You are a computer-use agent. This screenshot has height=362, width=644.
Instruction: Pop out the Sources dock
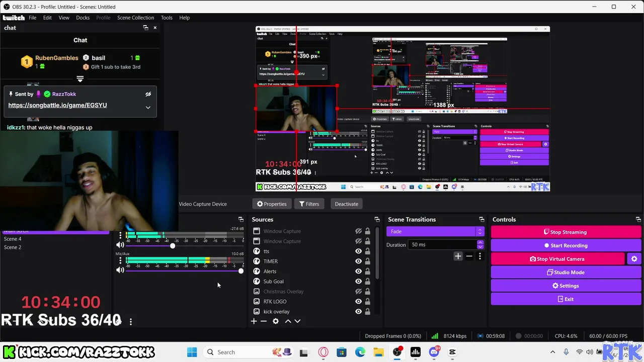[x=377, y=220]
